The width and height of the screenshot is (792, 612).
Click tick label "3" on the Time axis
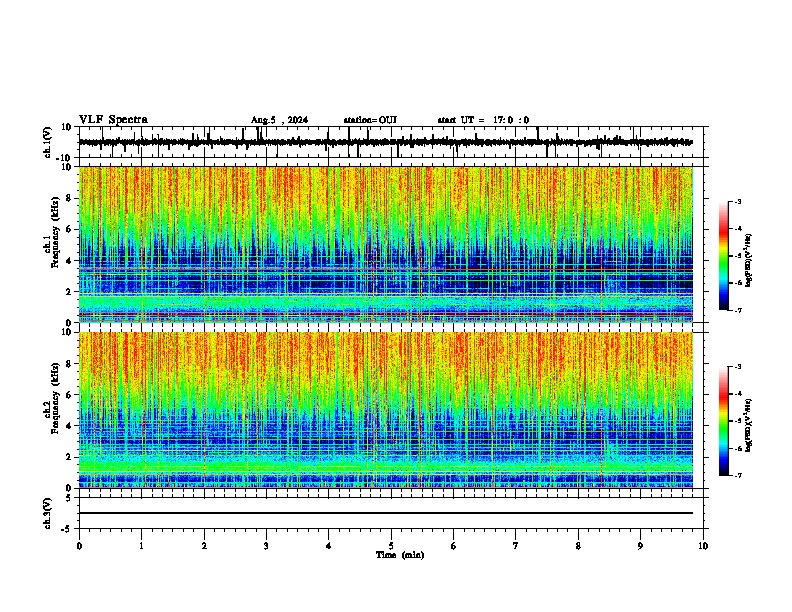click(x=266, y=546)
